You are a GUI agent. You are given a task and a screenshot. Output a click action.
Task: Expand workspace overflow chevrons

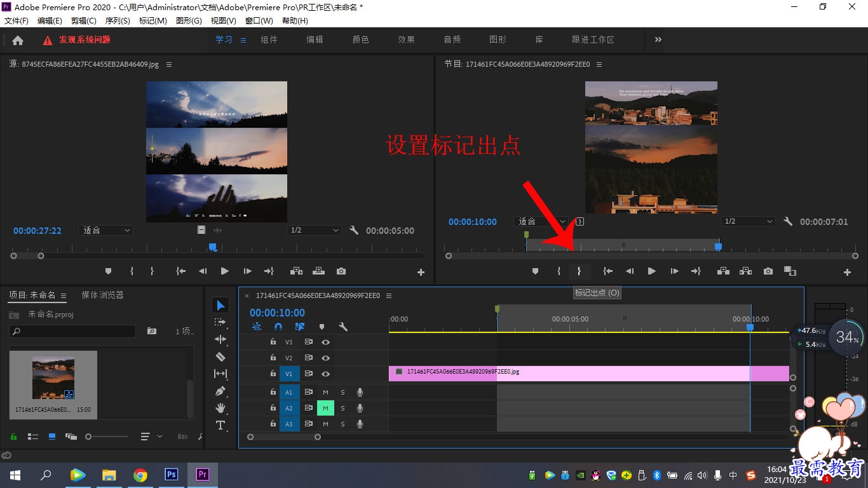[x=658, y=39]
